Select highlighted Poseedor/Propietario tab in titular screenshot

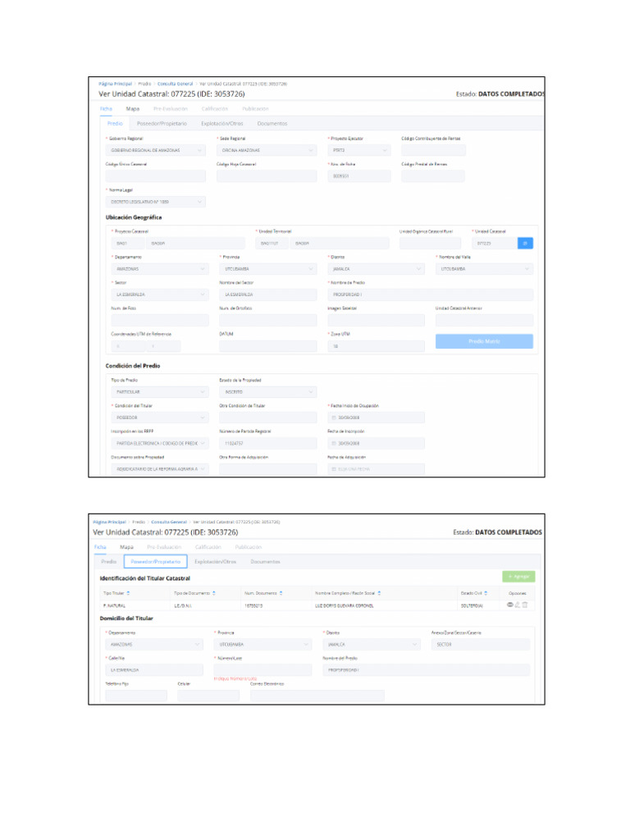155,561
